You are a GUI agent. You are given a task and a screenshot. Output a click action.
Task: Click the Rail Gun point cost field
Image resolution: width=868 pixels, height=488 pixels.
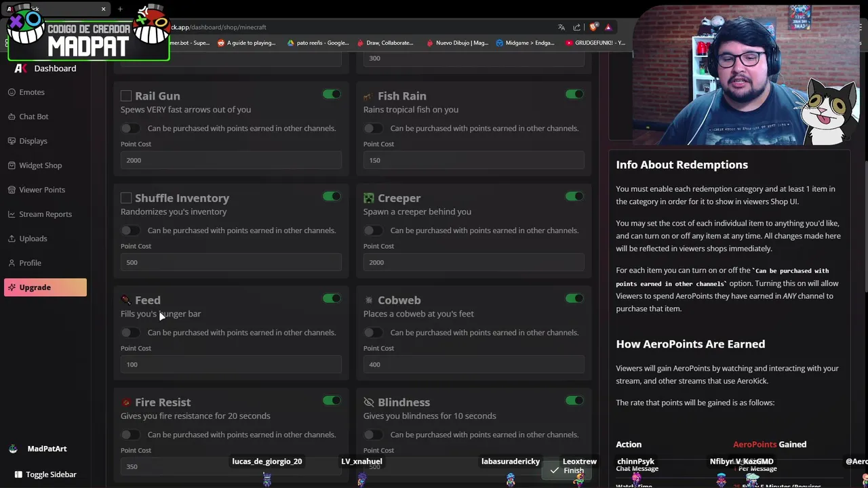coord(231,160)
